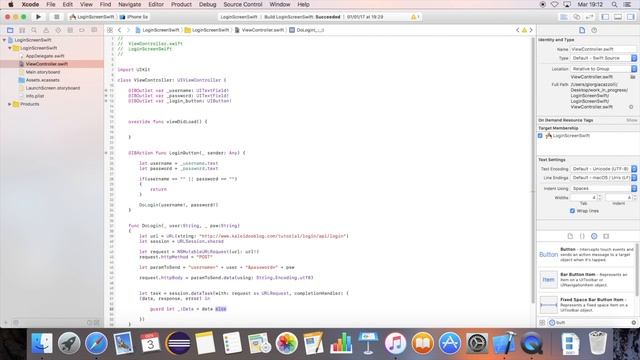This screenshot has height=360, width=640.
Task: Show the Media library
Action: pos(606,236)
